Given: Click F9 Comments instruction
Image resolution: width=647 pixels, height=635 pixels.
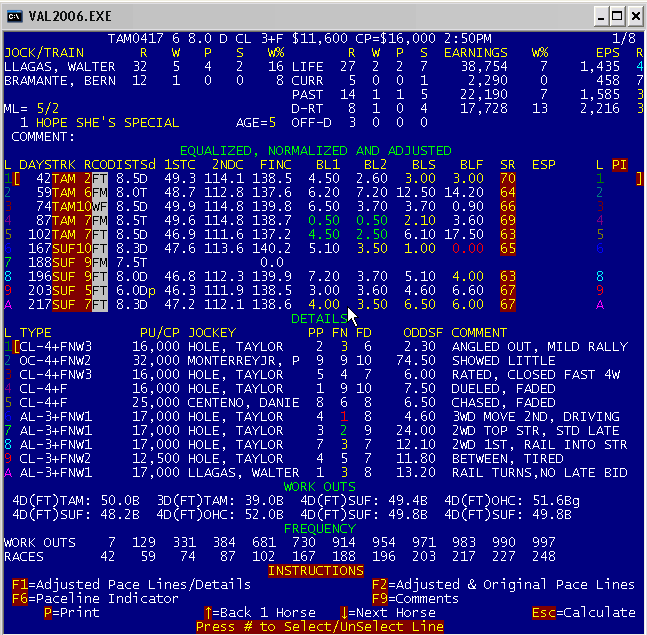Looking at the screenshot, I should point(415,598).
